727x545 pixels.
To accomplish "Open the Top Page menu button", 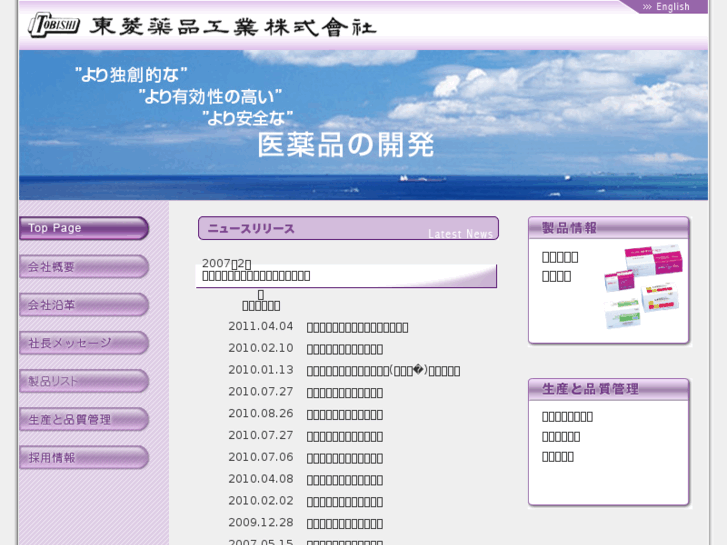I will (84, 228).
